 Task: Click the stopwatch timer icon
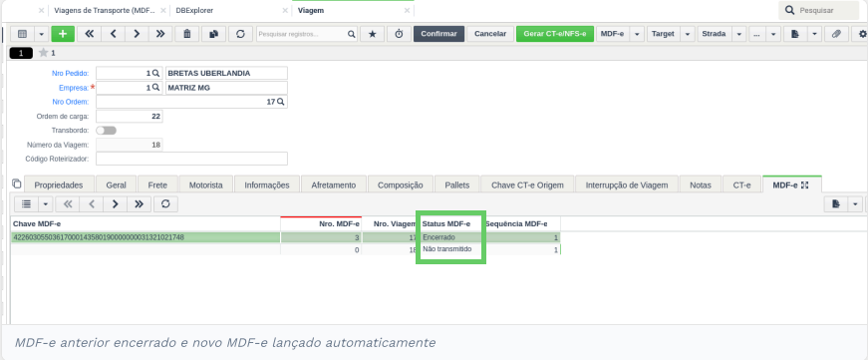(x=400, y=34)
